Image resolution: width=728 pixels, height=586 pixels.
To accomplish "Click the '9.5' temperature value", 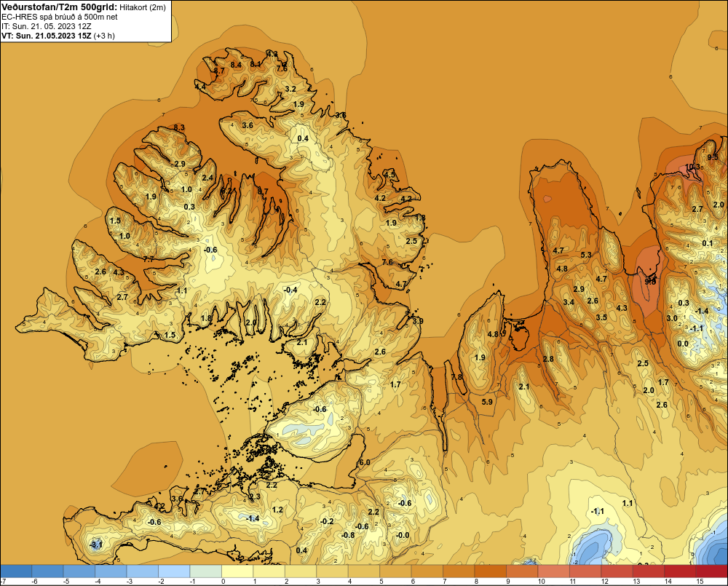I will [713, 157].
